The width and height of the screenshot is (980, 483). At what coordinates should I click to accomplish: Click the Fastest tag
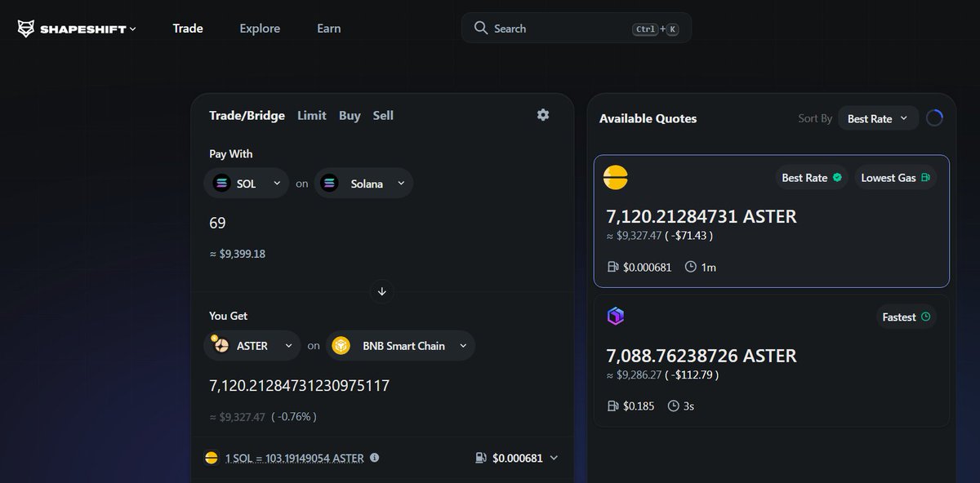(x=906, y=317)
